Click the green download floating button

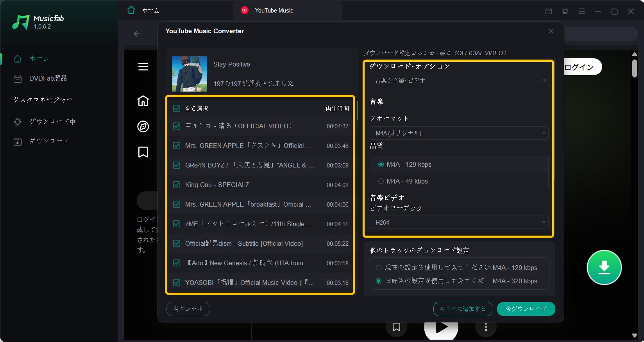pyautogui.click(x=604, y=267)
